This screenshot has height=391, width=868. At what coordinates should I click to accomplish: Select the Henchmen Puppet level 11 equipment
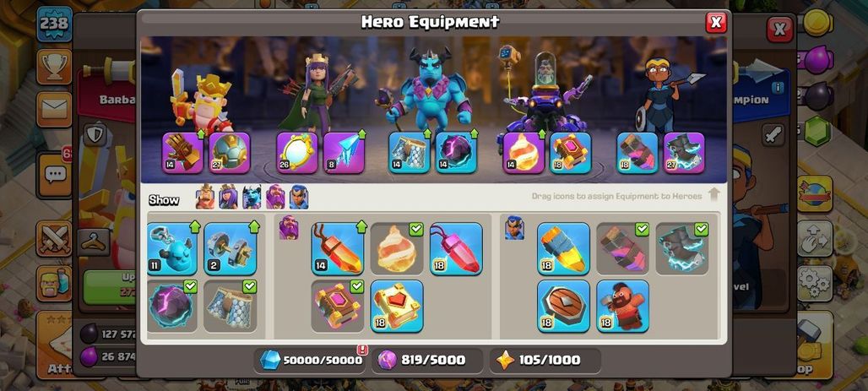point(171,248)
